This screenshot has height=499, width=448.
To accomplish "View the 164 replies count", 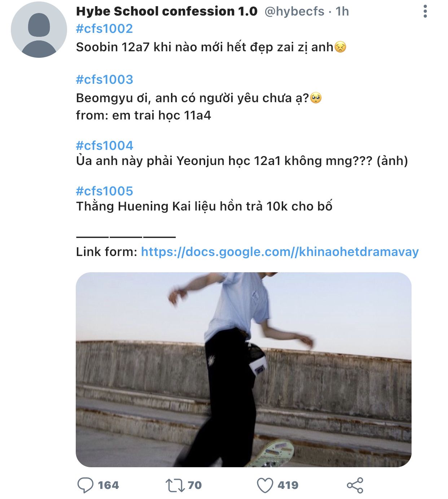I will point(108,485).
